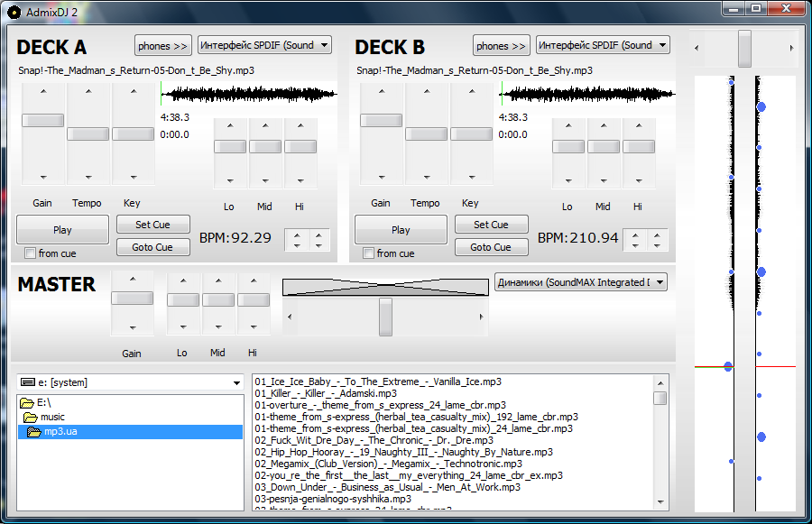Jump Deck B to its cue with Goto Cue
This screenshot has width=812, height=524.
pyautogui.click(x=491, y=246)
